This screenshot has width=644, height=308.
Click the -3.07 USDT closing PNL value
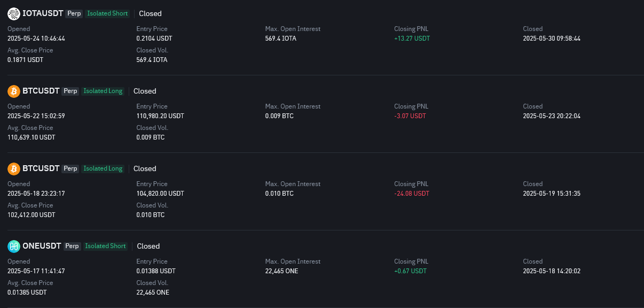tap(410, 116)
